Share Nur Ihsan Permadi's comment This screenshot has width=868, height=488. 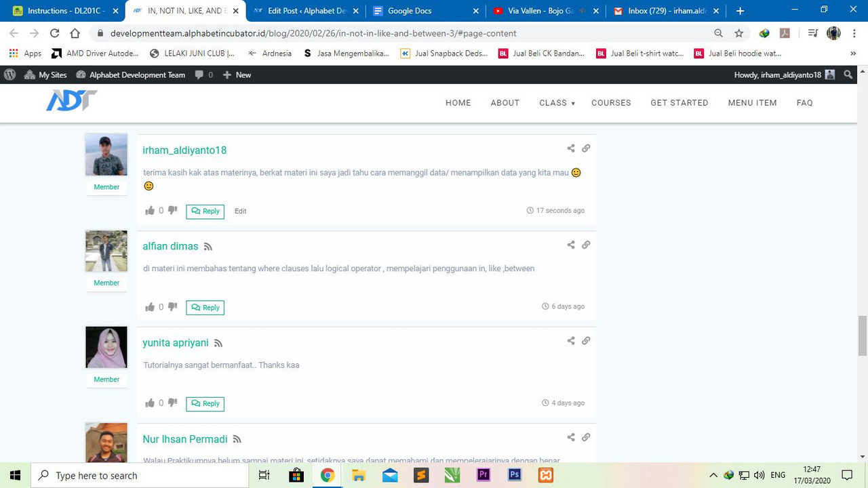571,437
